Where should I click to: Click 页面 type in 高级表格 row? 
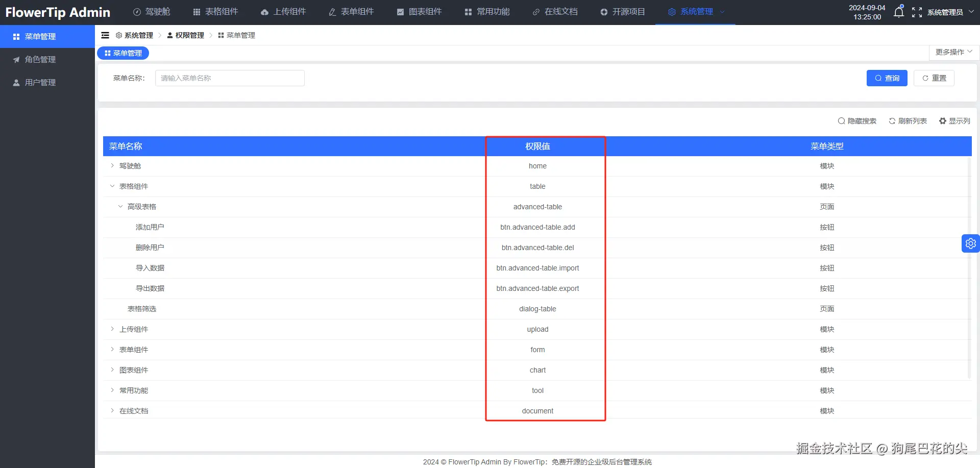point(827,207)
